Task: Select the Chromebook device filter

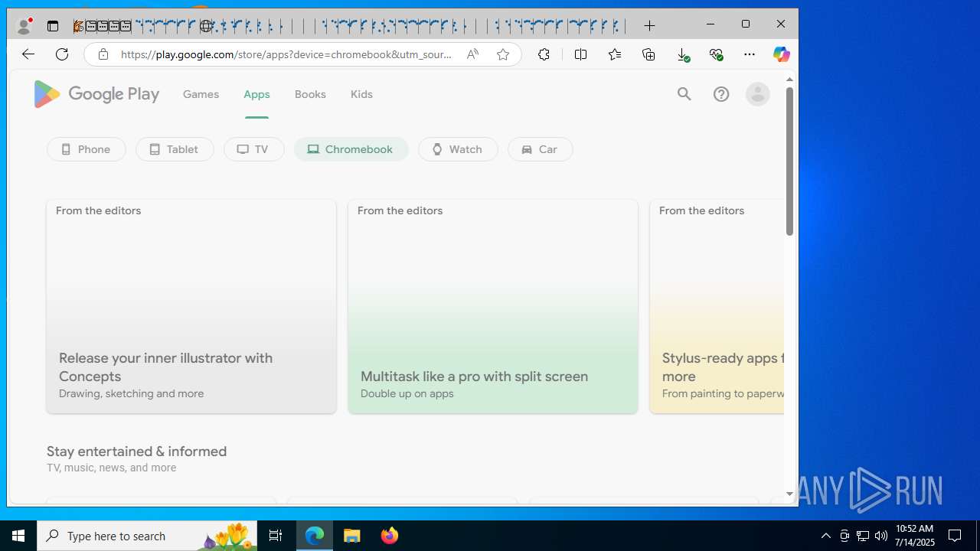Action: (351, 149)
